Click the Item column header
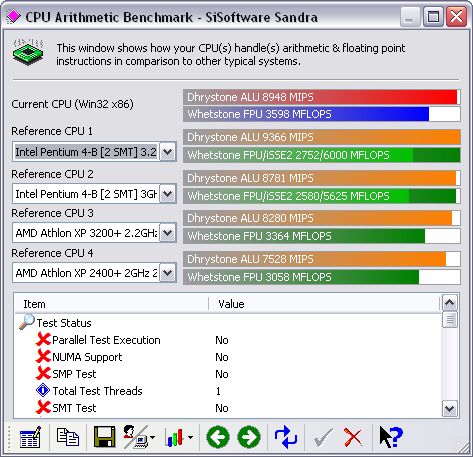Viewport: 473px width, 457px height. tap(112, 304)
